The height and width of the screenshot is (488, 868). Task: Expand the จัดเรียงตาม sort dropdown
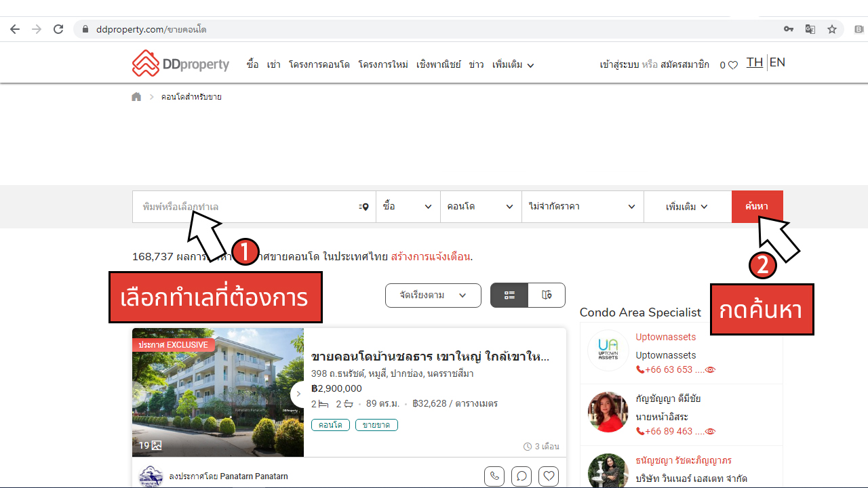433,296
